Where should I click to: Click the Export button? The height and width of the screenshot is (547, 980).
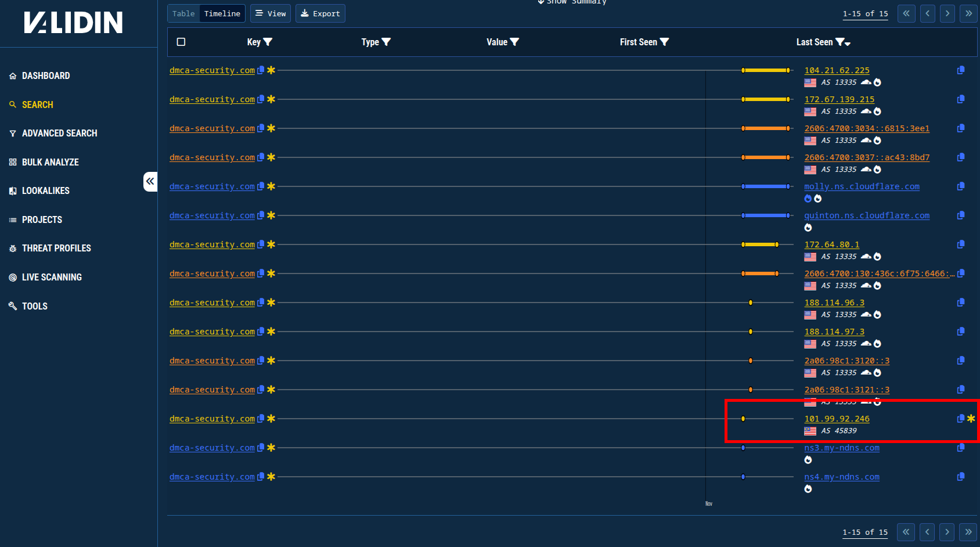(x=320, y=13)
